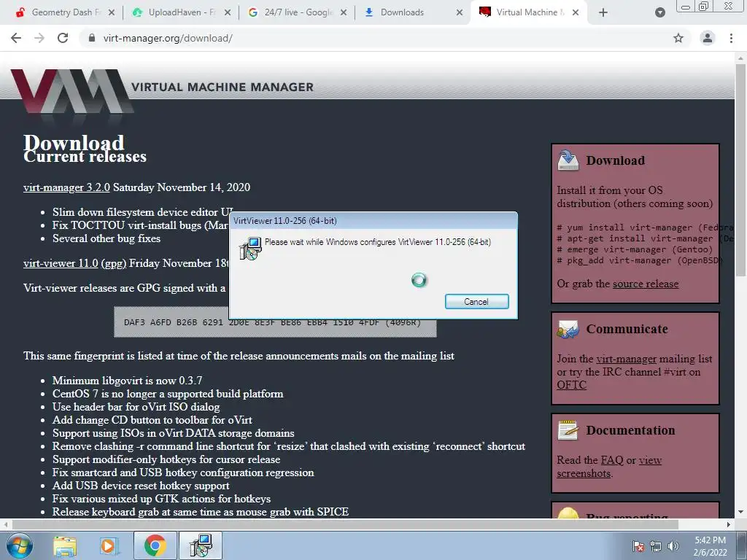Close the Downloads tab
Viewport: 747px width, 560px height.
point(460,12)
